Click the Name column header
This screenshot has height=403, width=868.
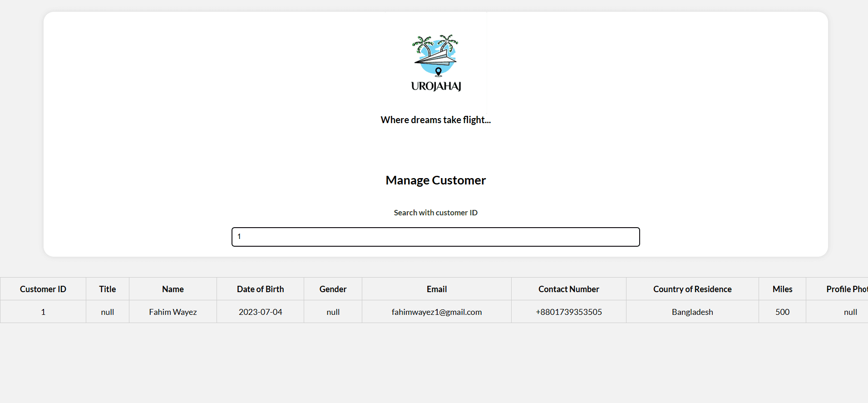pyautogui.click(x=173, y=289)
